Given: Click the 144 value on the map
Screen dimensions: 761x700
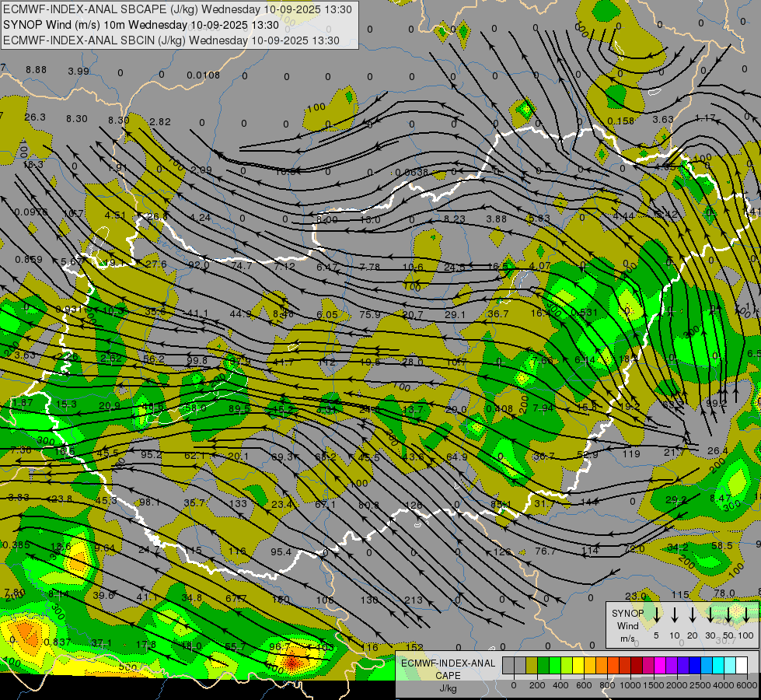Looking at the screenshot, I should tap(589, 502).
